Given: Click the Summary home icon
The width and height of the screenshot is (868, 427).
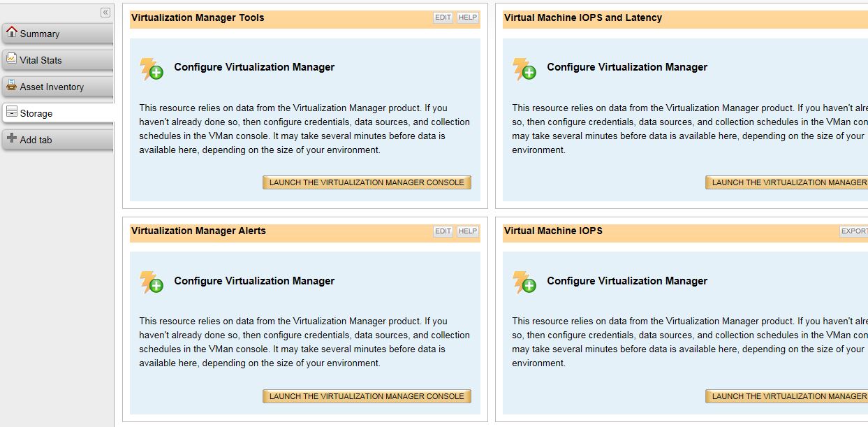Looking at the screenshot, I should pyautogui.click(x=11, y=32).
